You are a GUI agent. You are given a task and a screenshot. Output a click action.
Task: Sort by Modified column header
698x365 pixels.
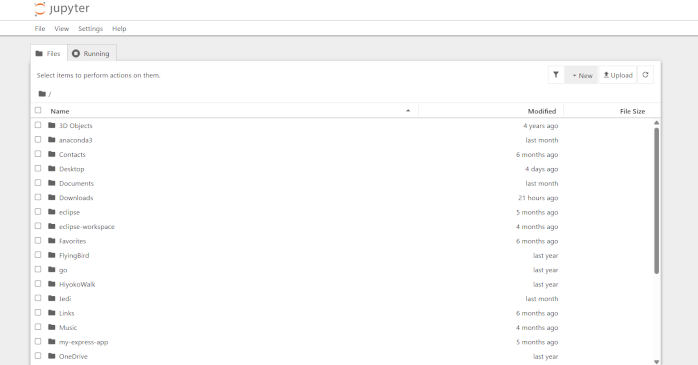coord(542,111)
